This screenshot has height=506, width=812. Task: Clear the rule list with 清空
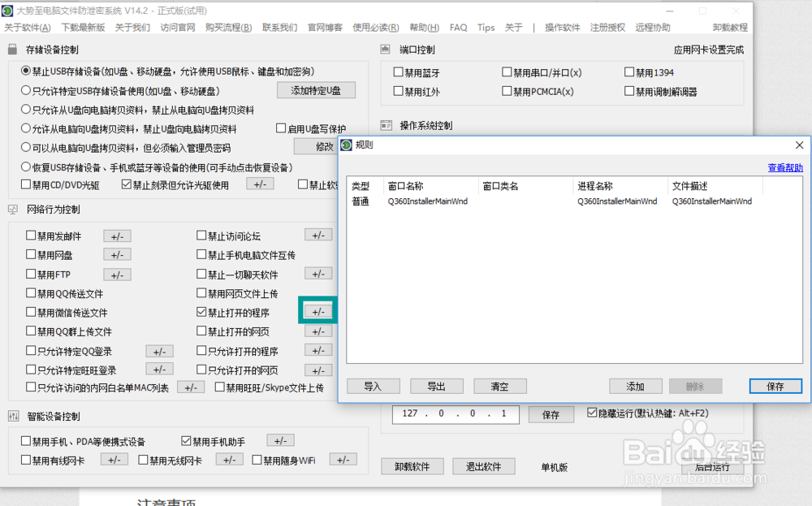tap(499, 386)
